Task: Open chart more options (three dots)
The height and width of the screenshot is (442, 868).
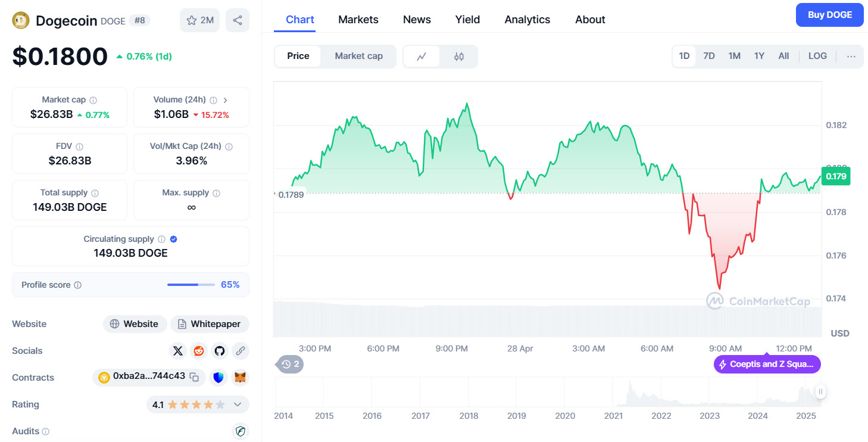Action: pos(851,56)
